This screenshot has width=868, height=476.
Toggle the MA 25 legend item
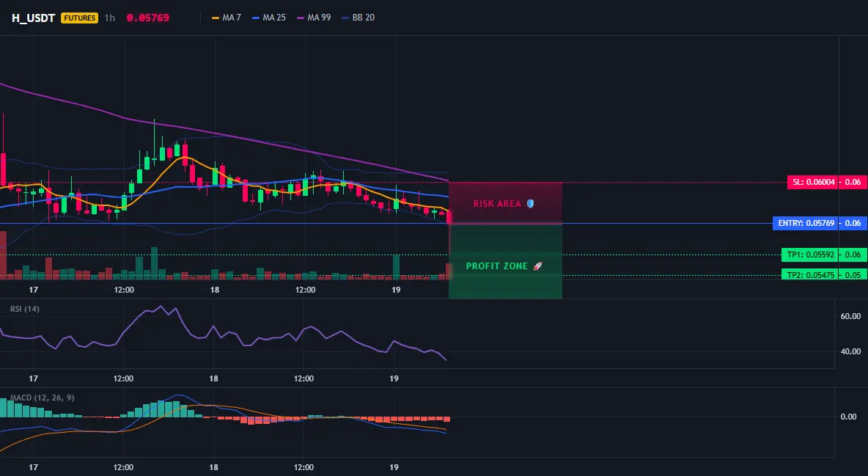[x=269, y=18]
